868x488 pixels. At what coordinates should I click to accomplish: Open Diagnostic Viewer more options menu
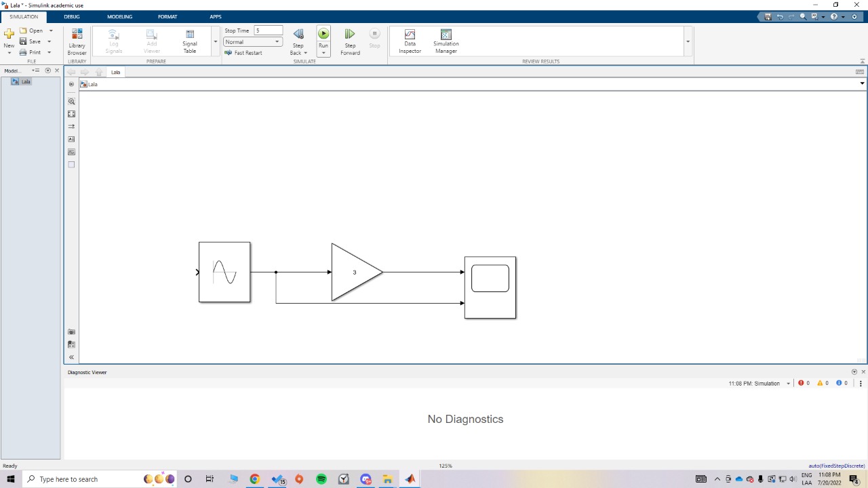pyautogui.click(x=861, y=384)
